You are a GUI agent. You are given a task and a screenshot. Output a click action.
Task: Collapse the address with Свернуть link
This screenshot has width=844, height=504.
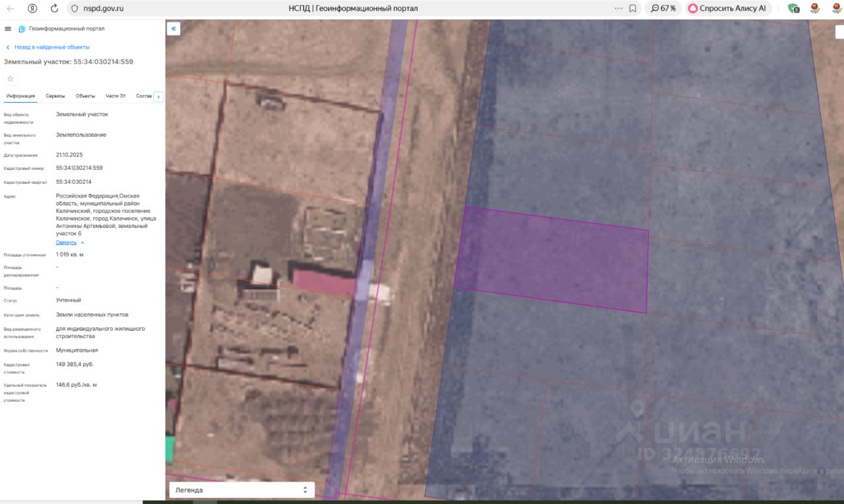[70, 242]
